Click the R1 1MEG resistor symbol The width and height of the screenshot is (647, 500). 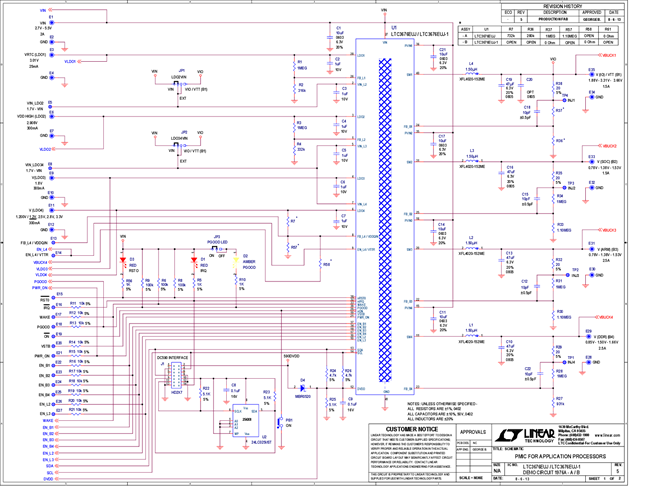click(293, 65)
